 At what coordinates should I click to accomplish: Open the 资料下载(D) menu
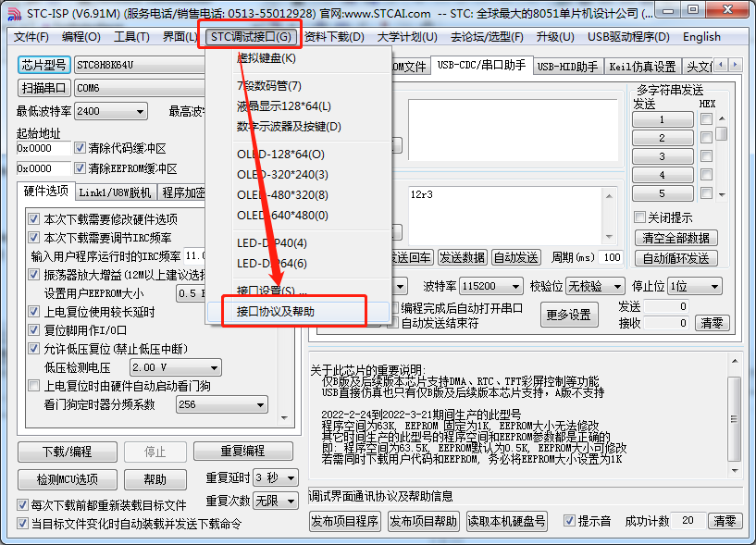(334, 37)
